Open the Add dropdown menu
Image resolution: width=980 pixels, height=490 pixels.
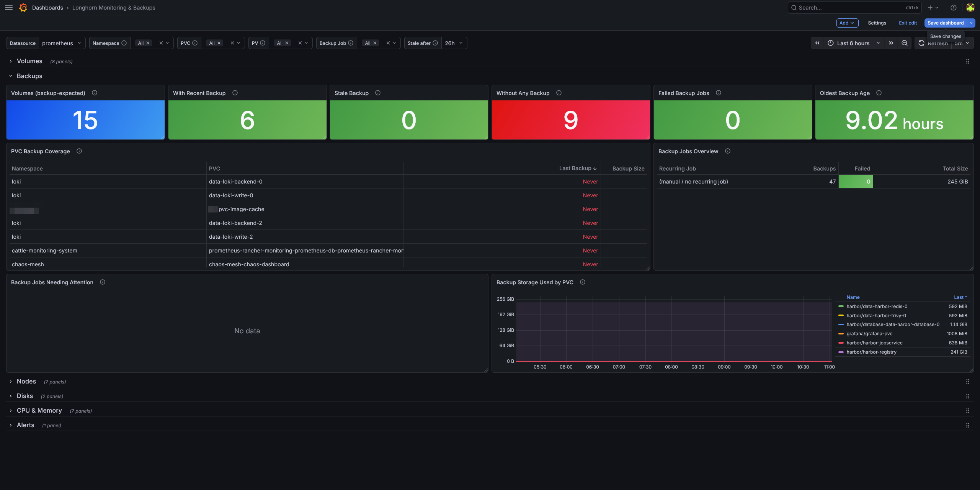point(847,23)
